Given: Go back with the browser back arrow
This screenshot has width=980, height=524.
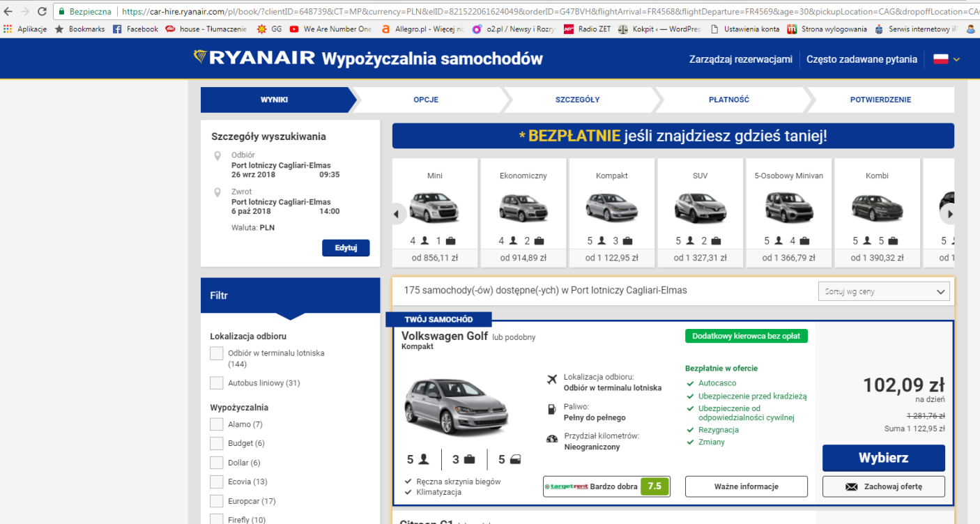Looking at the screenshot, I should tap(8, 11).
